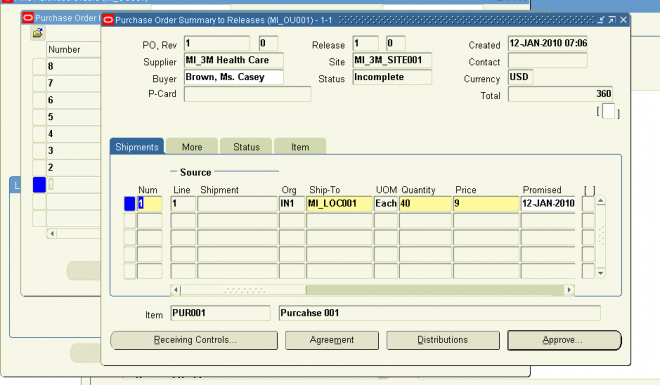Click the background list horizontal scroll left arrow

[52, 234]
